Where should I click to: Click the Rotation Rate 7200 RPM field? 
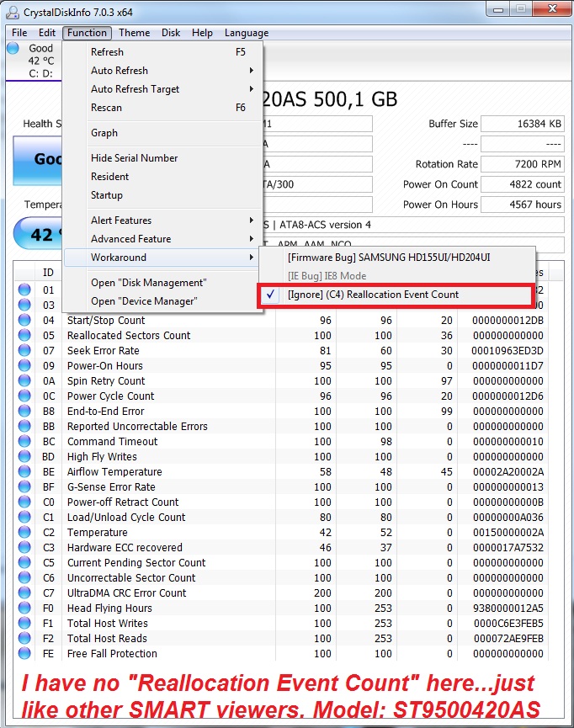[x=523, y=164]
